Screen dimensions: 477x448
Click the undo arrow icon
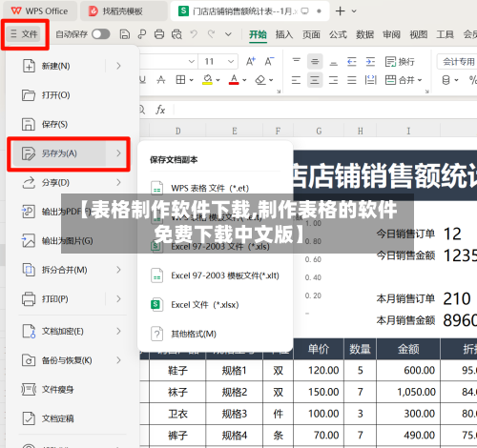(194, 33)
